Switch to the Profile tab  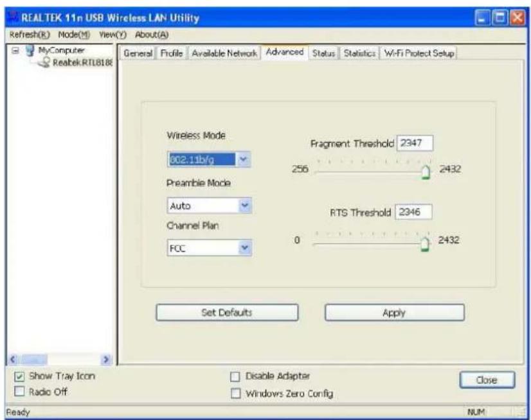(171, 53)
